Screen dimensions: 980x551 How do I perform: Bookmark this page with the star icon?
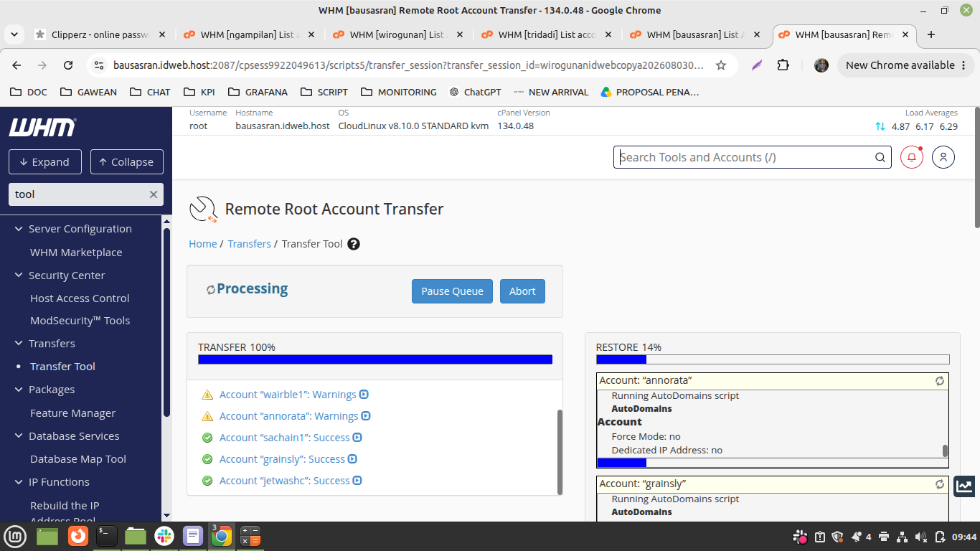pos(721,65)
